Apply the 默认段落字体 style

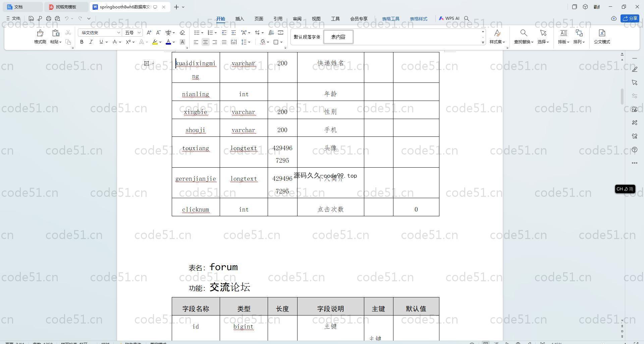(x=307, y=37)
